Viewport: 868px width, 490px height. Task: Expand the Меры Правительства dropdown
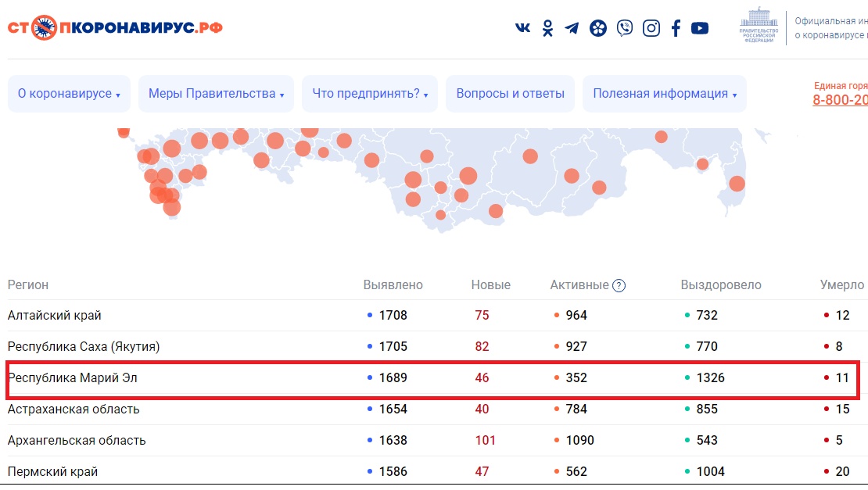click(x=216, y=94)
